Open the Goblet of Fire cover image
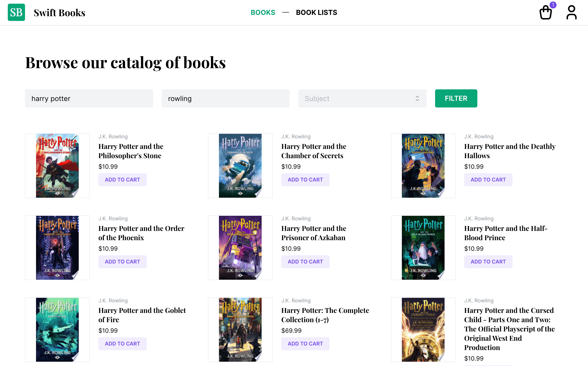588x366 pixels. point(57,330)
